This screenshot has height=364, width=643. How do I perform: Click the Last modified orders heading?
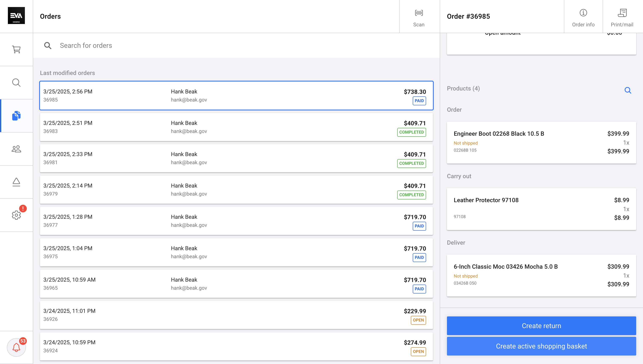point(67,73)
